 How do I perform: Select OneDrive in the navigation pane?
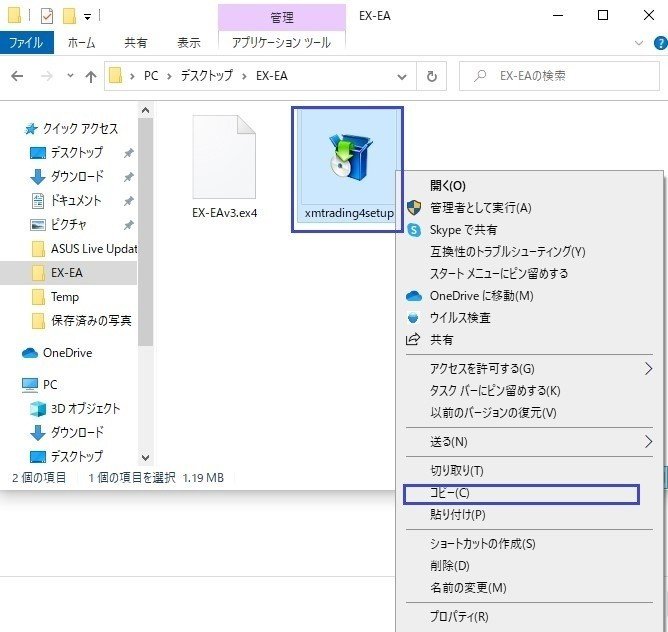pyautogui.click(x=57, y=353)
